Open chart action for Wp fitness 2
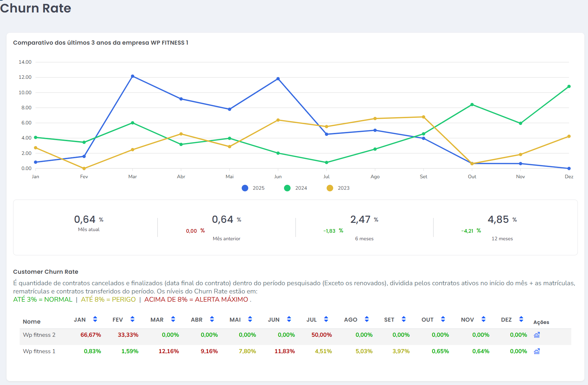Screen dimensions: 588x385 [537, 335]
